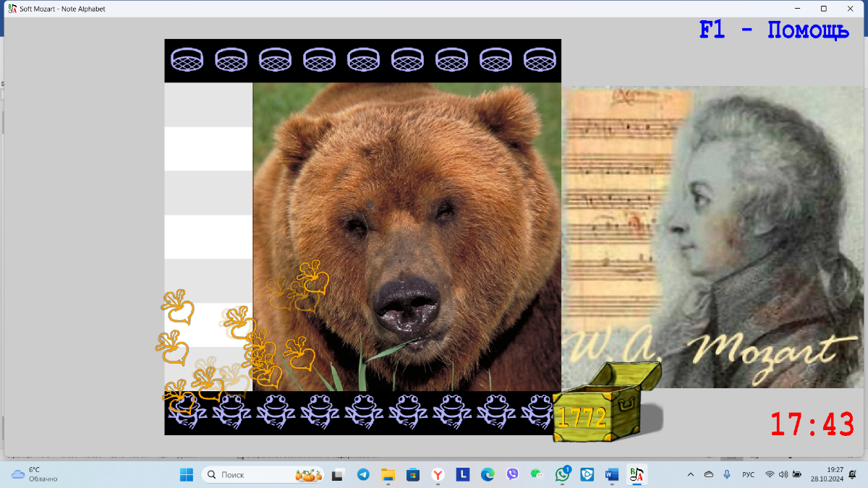This screenshot has width=868, height=488.
Task: Click the leftmost sieve icon in top row
Action: point(187,59)
